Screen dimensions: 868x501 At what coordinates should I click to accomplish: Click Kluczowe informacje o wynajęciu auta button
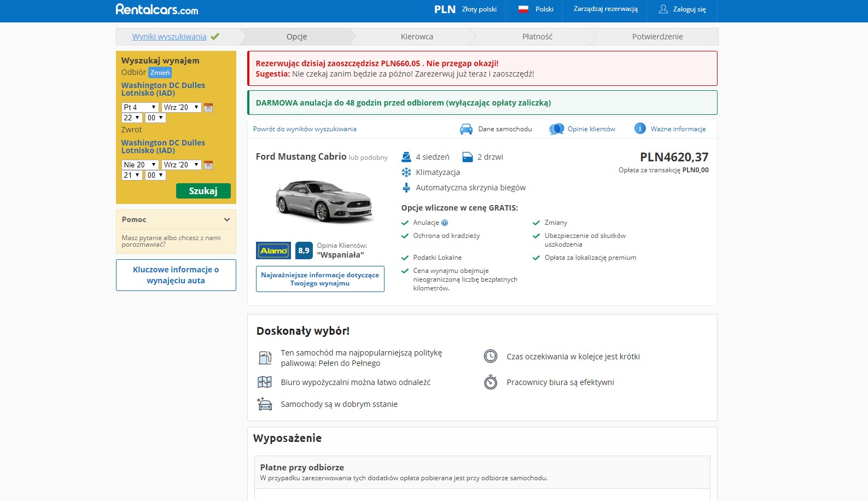tap(176, 275)
